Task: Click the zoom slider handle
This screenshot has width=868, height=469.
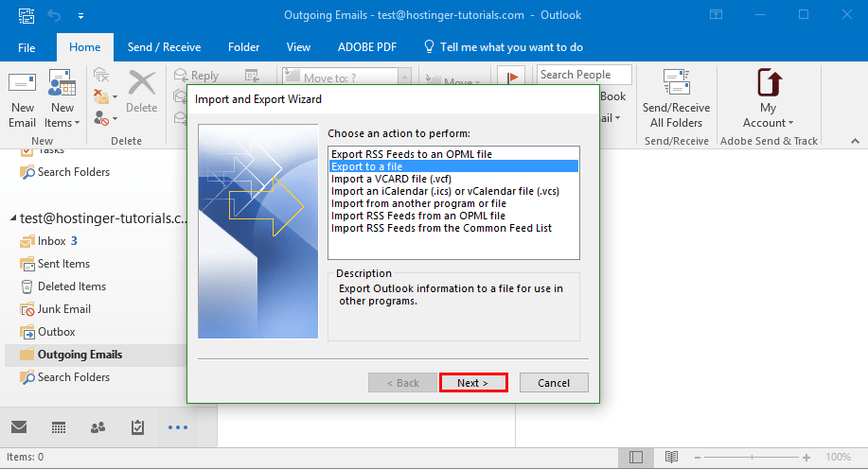Action: pyautogui.click(x=752, y=458)
